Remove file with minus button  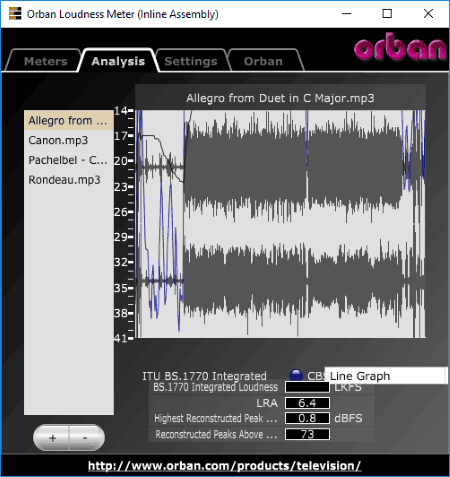[87, 438]
